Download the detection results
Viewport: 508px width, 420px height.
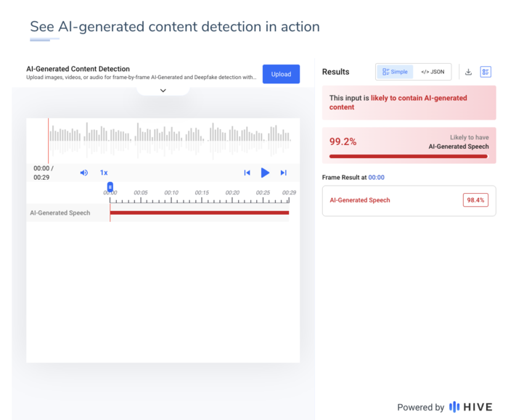coord(468,72)
